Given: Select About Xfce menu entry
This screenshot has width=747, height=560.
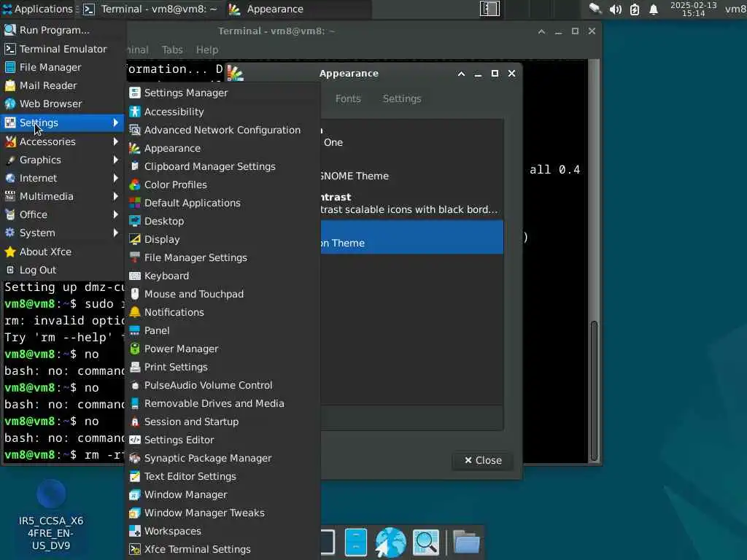Looking at the screenshot, I should coord(62,252).
